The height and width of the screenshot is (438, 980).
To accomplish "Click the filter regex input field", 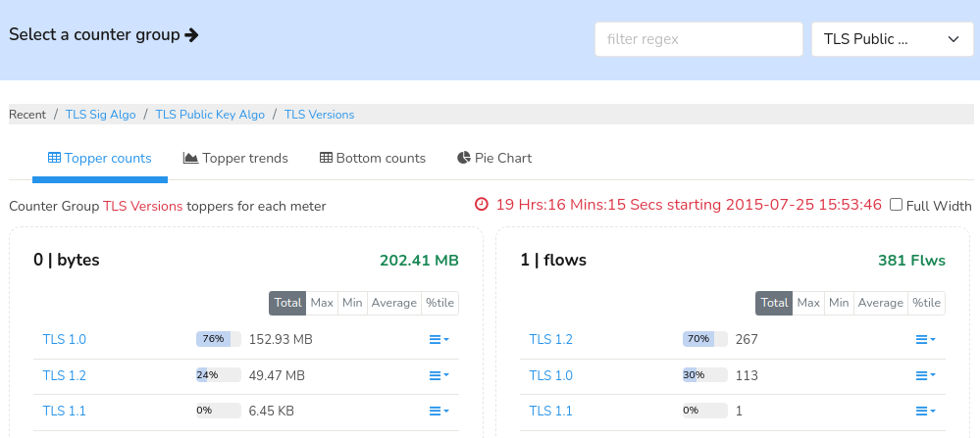I will [698, 39].
